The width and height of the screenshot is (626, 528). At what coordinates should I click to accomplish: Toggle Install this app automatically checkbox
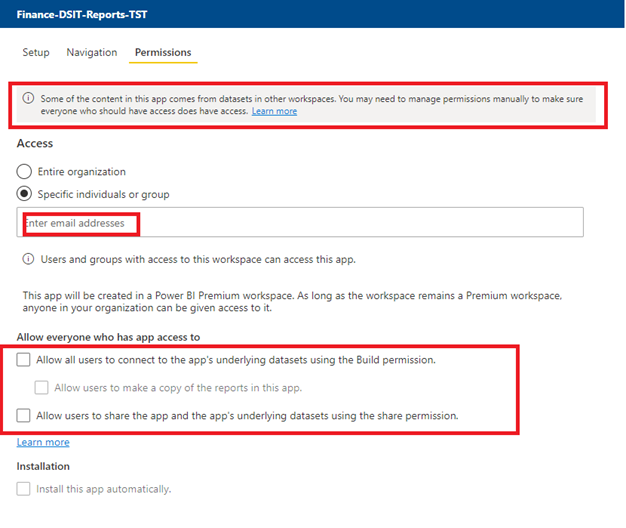pyautogui.click(x=23, y=489)
